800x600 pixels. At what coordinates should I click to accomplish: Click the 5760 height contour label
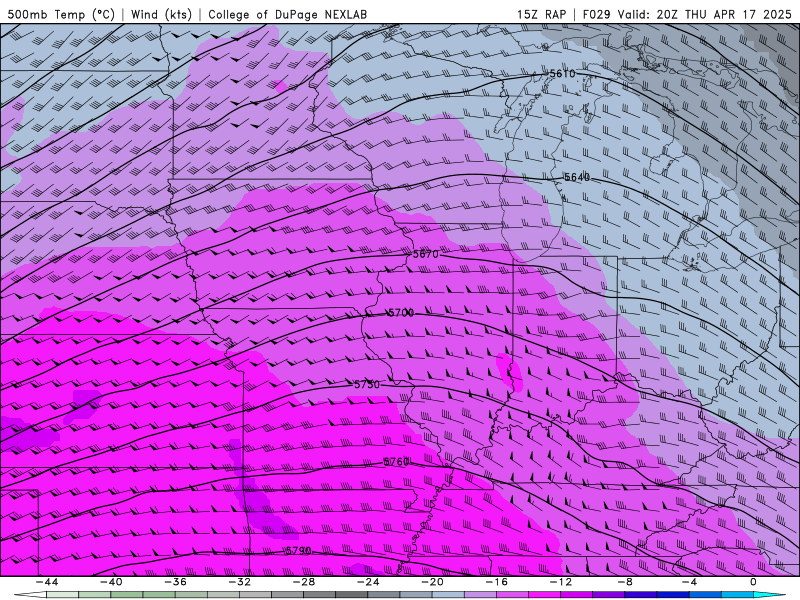tap(396, 462)
